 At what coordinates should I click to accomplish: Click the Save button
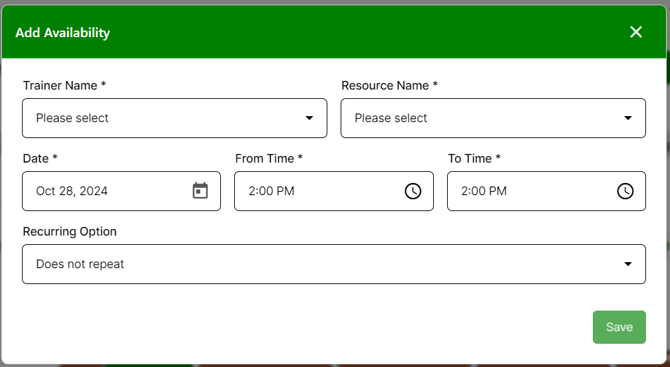pos(619,327)
